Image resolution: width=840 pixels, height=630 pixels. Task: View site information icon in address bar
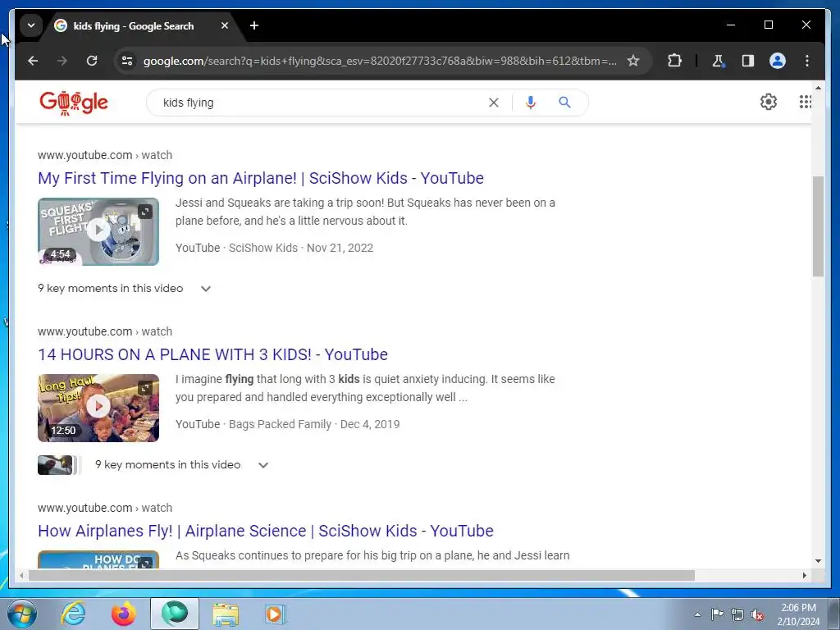(127, 61)
